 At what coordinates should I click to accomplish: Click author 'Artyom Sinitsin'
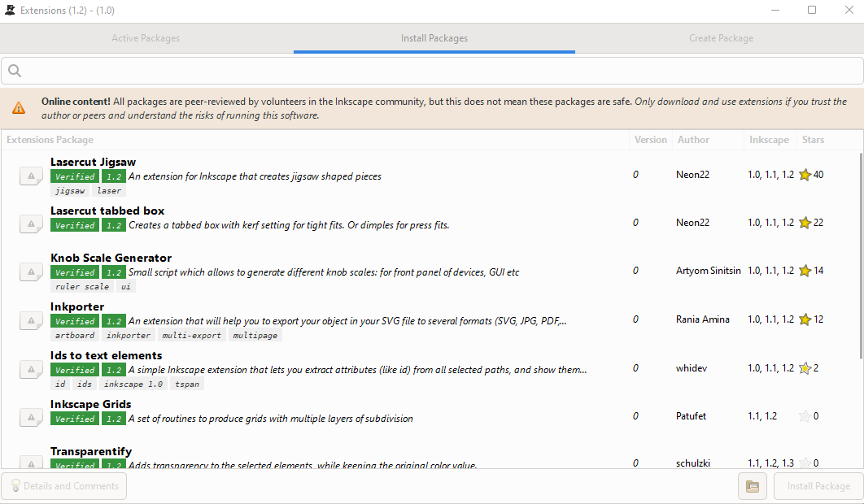coord(708,271)
